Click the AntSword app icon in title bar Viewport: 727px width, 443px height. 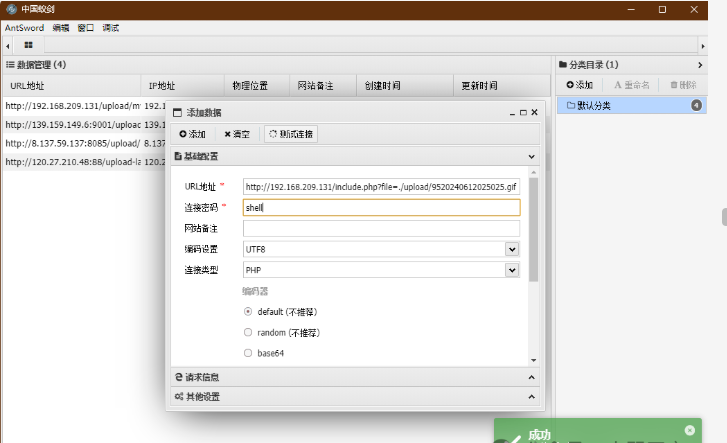click(x=11, y=9)
